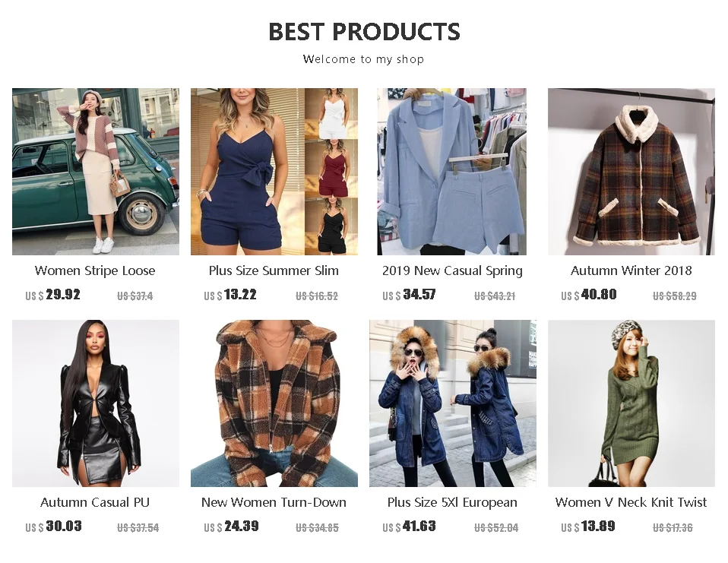The width and height of the screenshot is (728, 563).
Task: Click the BEST PRODUCTS heading
Action: tap(365, 32)
